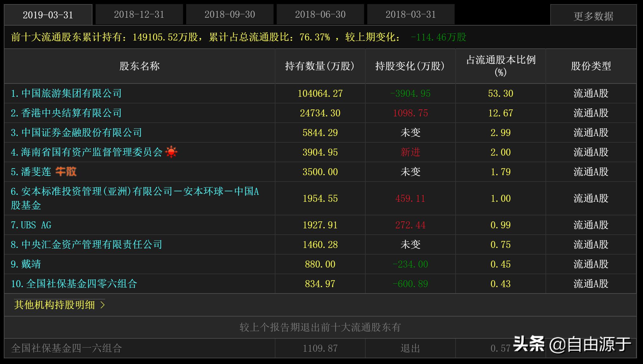Switch to the 2018-12-31 report tab
The image size is (643, 364).
click(x=139, y=14)
